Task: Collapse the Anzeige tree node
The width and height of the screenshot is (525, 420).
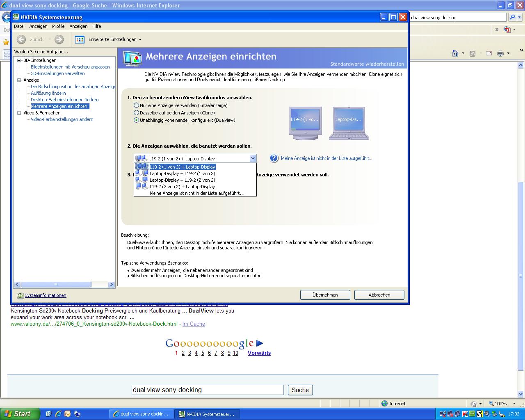Action: [19, 80]
